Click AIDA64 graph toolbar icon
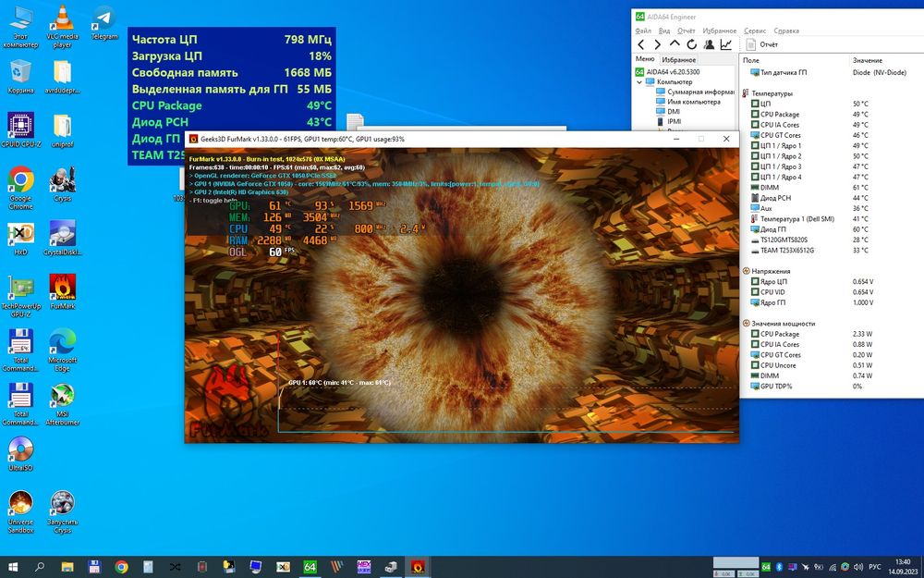This screenshot has height=578, width=924. 726,44
